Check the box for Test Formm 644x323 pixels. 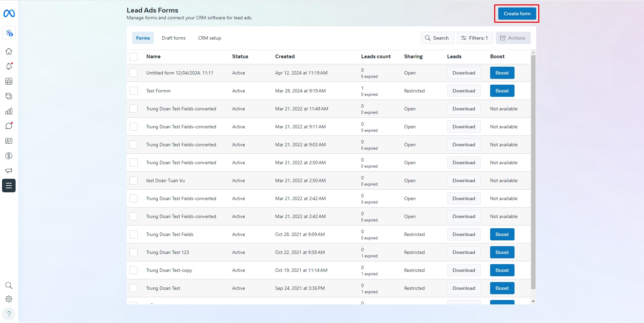click(134, 91)
